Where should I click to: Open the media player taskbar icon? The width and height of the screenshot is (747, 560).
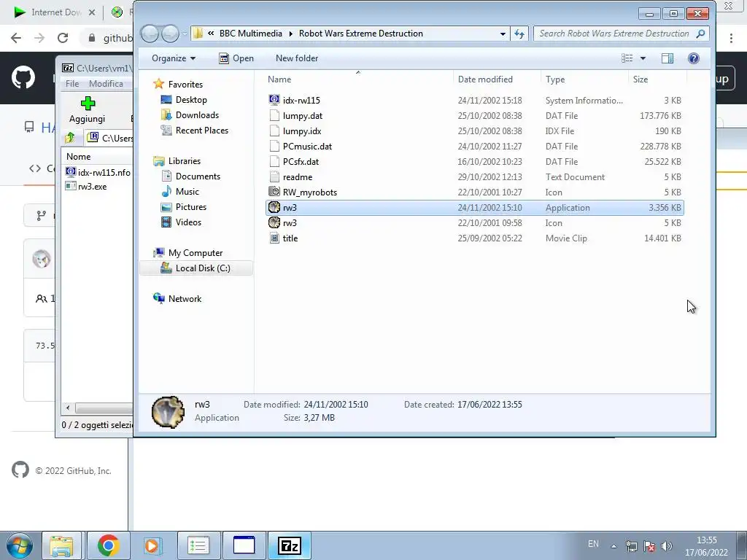(x=152, y=545)
